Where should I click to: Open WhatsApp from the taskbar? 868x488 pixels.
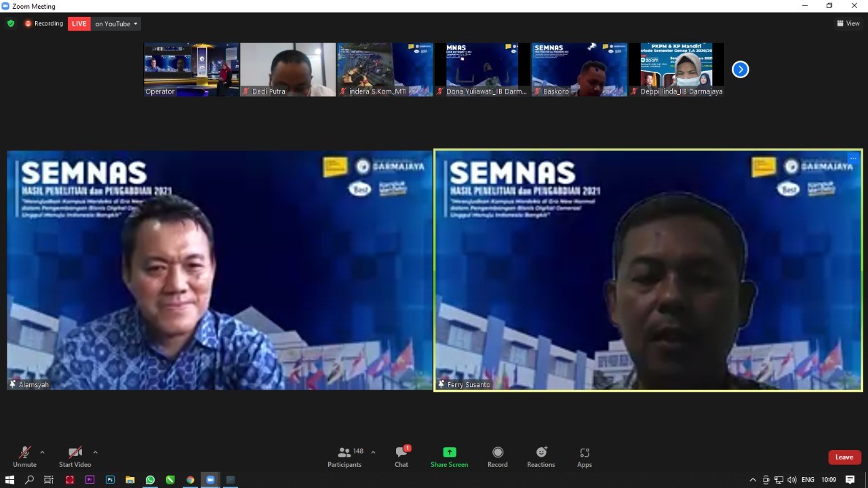(150, 480)
